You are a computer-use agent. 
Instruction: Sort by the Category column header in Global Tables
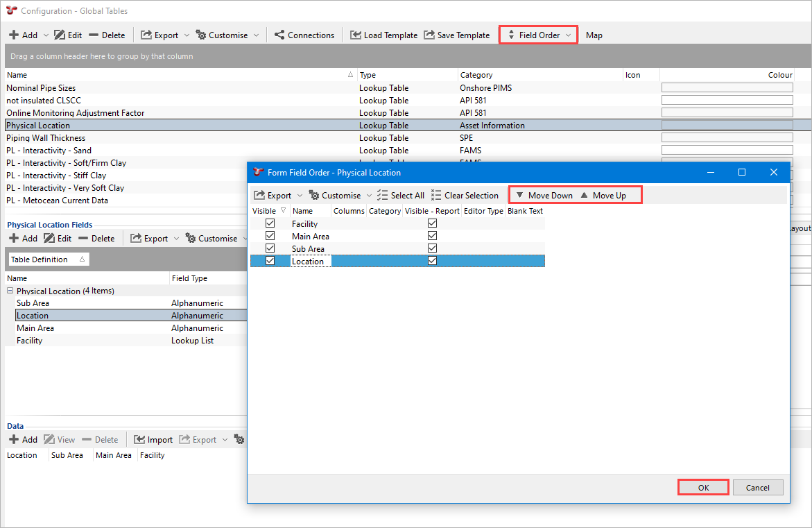540,75
